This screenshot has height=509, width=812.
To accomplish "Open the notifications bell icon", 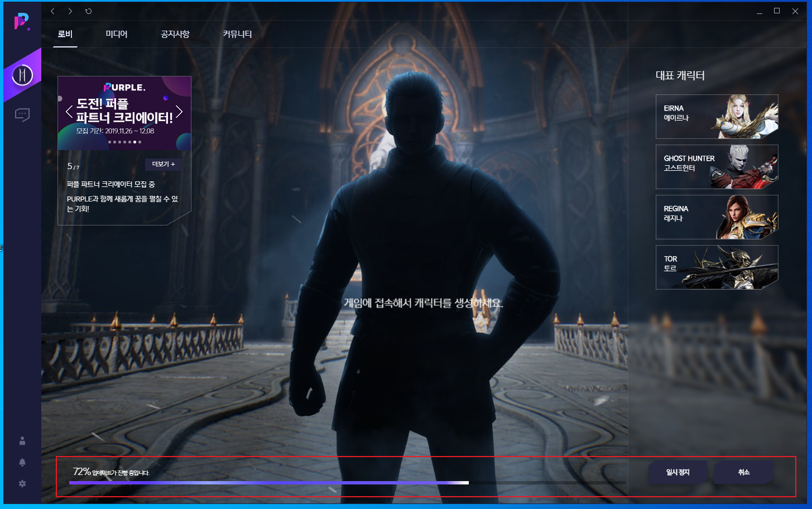I will [x=22, y=462].
